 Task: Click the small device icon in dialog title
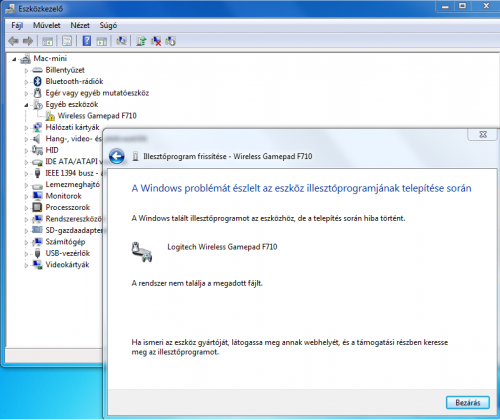click(135, 156)
